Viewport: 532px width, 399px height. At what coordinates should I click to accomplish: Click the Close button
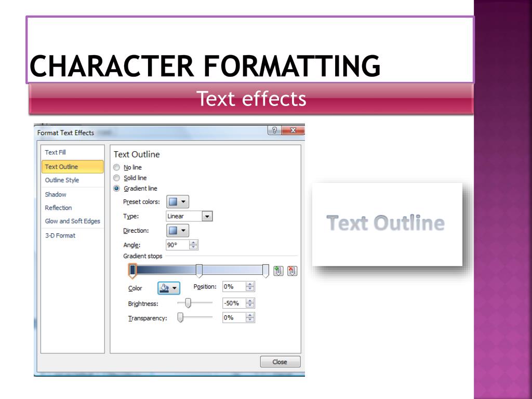pyautogui.click(x=280, y=362)
